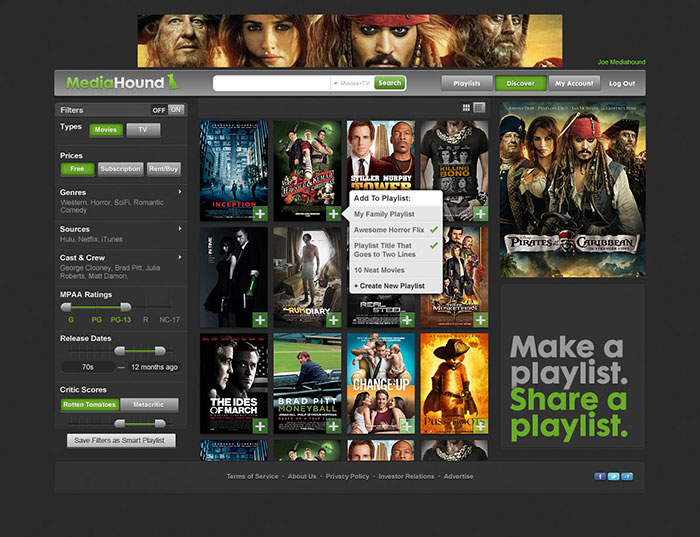The image size is (700, 537).
Task: Select Rotten Tomatoes critic score
Action: [x=90, y=404]
